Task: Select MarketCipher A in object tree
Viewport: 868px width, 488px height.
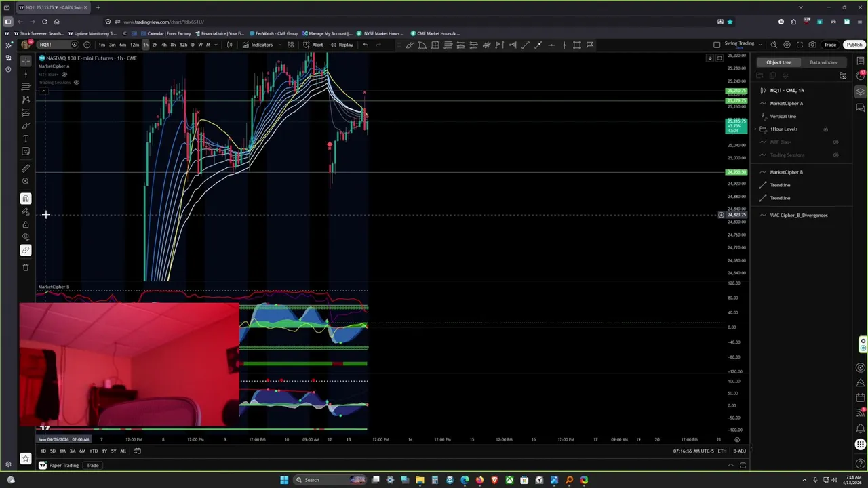Action: coord(786,103)
